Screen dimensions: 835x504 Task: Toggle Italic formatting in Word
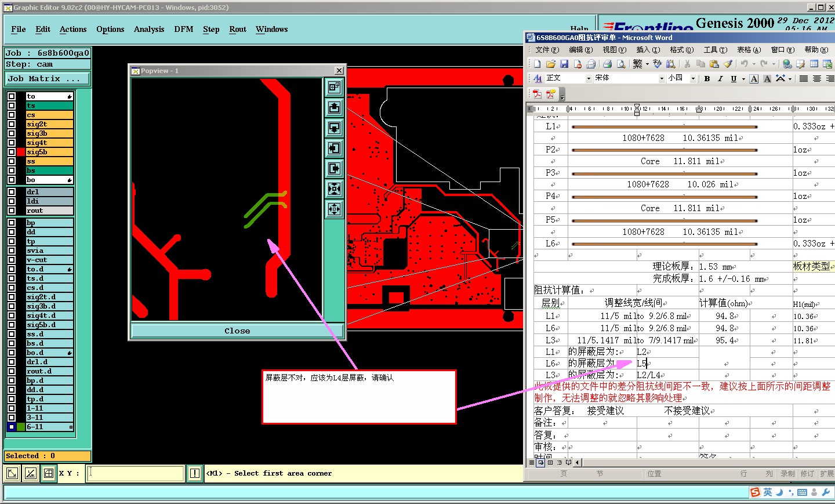pyautogui.click(x=720, y=78)
